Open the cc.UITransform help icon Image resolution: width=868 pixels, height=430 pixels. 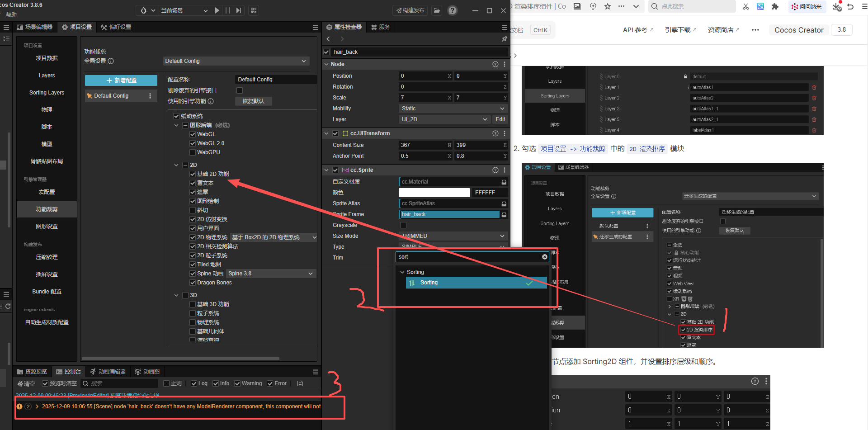tap(495, 133)
